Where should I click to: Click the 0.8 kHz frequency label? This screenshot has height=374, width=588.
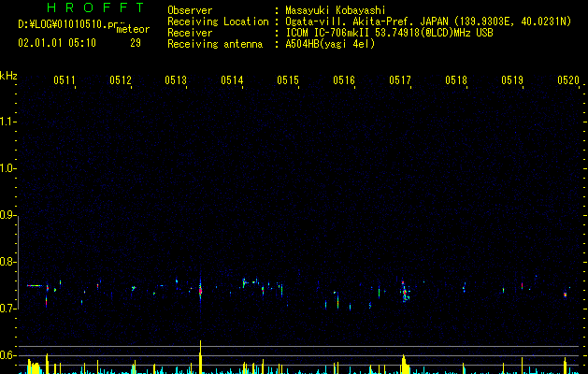[7, 262]
